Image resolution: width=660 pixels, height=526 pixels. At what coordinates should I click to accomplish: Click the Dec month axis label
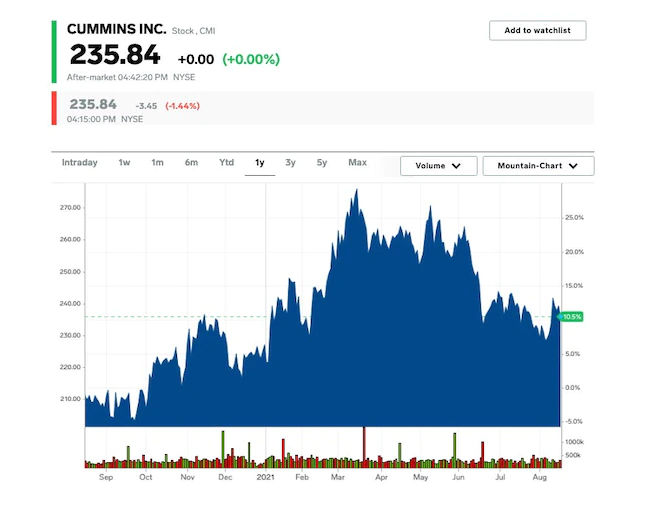[x=225, y=477]
